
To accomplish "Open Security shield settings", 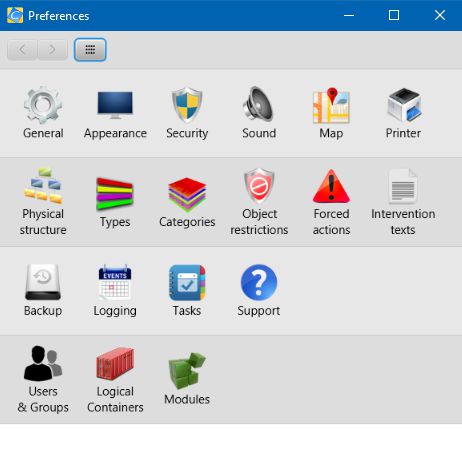I will click(187, 105).
